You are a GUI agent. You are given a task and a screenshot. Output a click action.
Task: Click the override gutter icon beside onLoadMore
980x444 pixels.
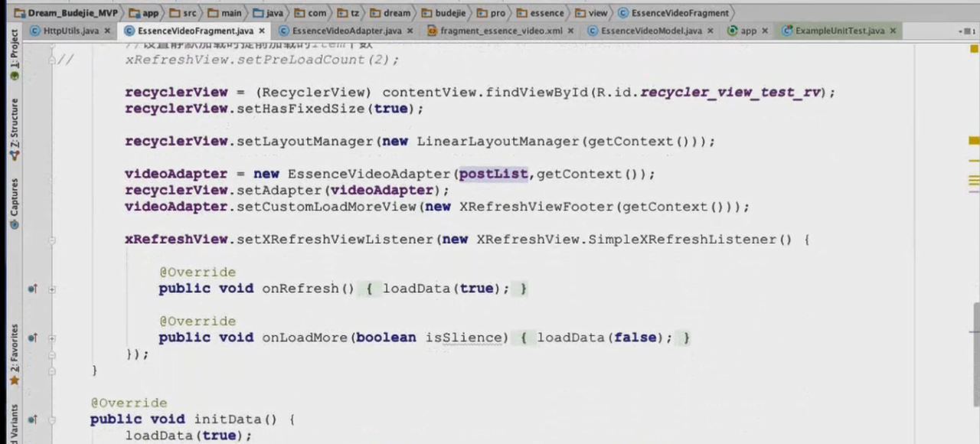click(32, 338)
